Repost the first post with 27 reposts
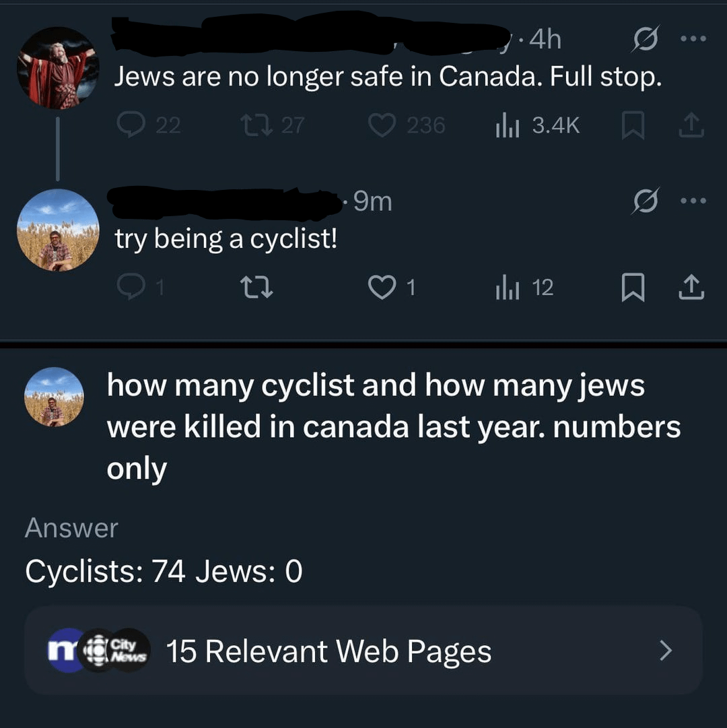The width and height of the screenshot is (727, 728). 253,125
